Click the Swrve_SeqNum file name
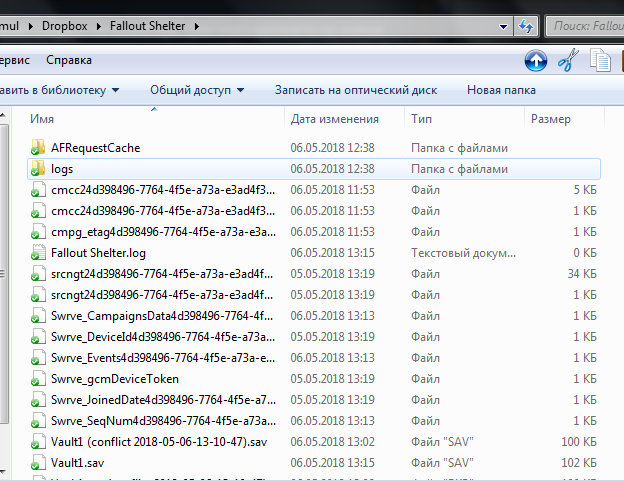 163,421
